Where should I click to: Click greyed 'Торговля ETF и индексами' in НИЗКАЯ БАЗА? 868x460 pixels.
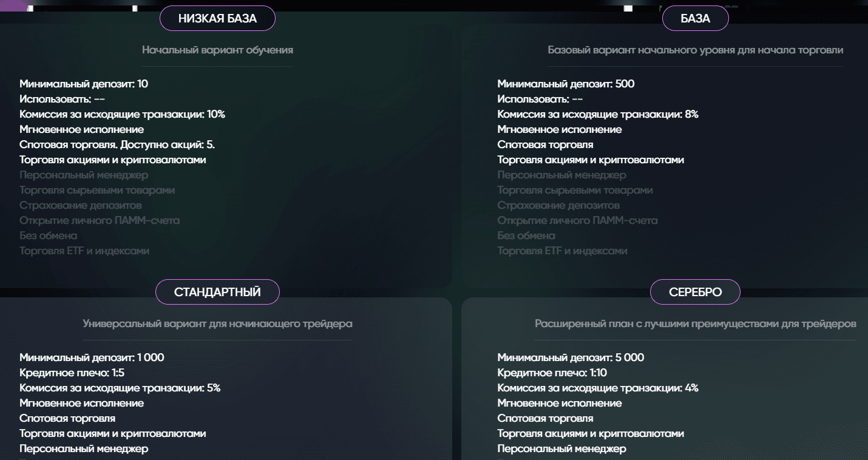pyautogui.click(x=84, y=251)
